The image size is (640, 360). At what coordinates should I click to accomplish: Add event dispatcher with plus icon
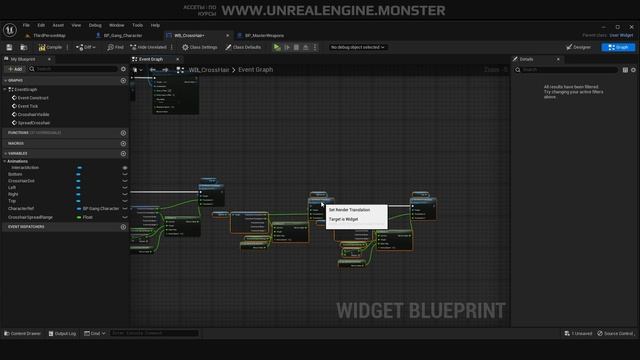(123, 227)
